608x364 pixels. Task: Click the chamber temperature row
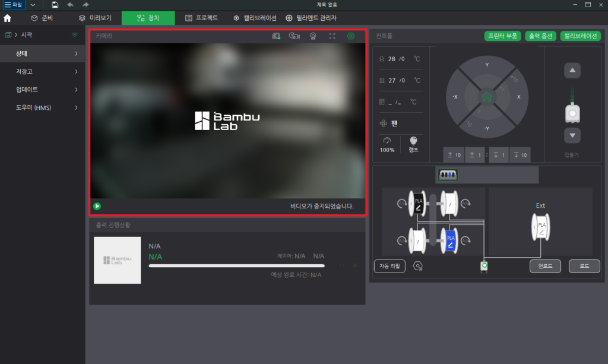[x=400, y=102]
